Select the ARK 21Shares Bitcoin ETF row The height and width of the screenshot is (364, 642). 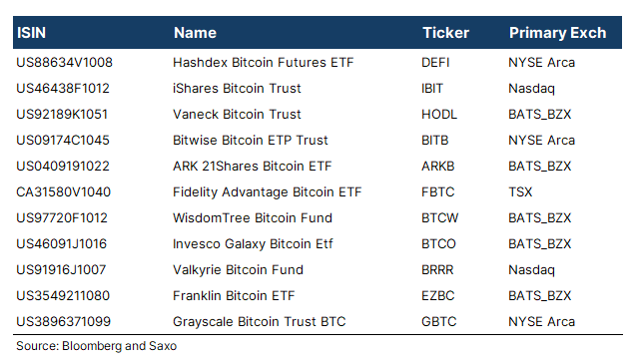[x=318, y=167]
